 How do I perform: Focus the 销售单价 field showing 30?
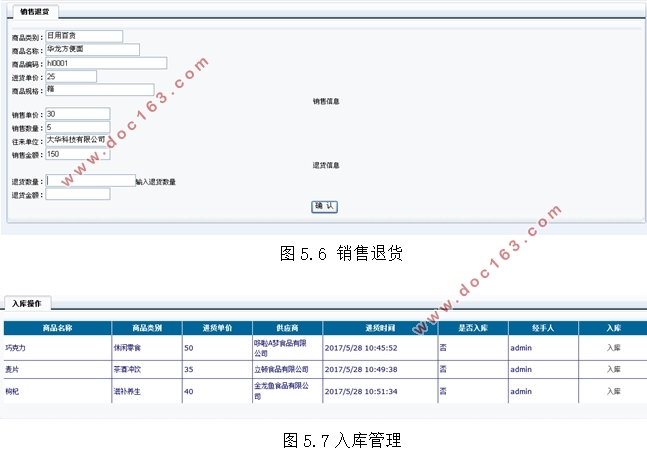pyautogui.click(x=78, y=114)
